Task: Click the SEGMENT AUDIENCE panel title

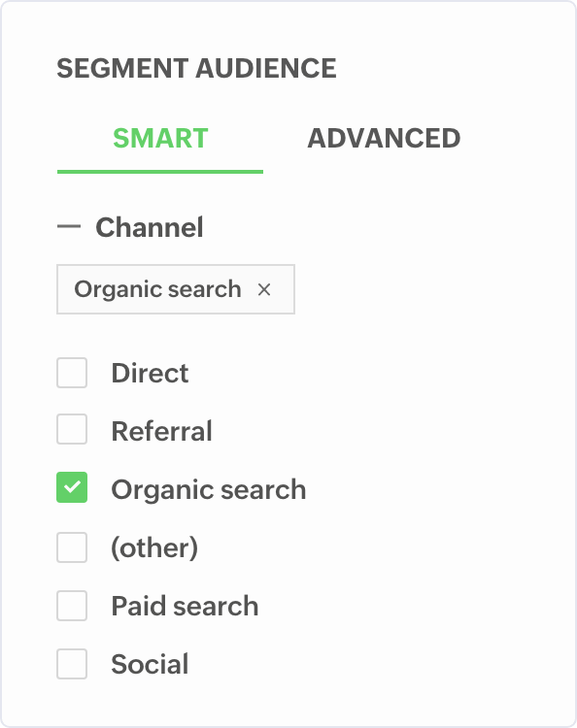Action: [196, 68]
